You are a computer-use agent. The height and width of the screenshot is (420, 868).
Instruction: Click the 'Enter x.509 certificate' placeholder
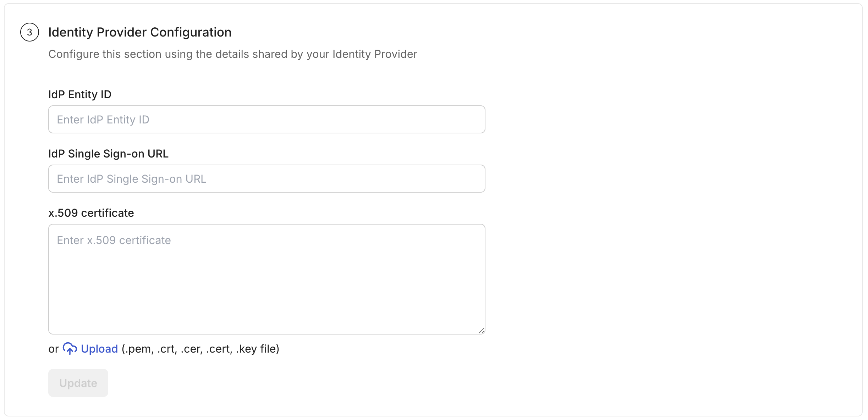click(113, 240)
